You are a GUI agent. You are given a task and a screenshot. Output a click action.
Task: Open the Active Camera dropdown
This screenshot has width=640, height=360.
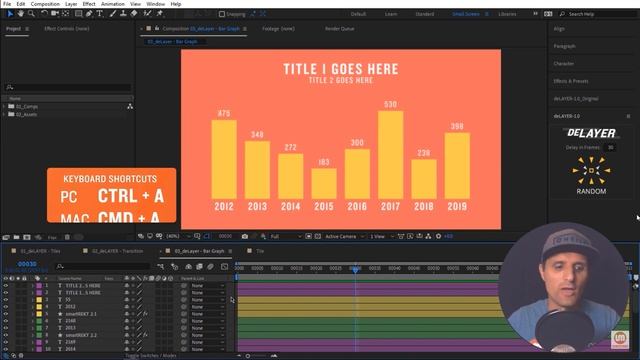pyautogui.click(x=344, y=236)
